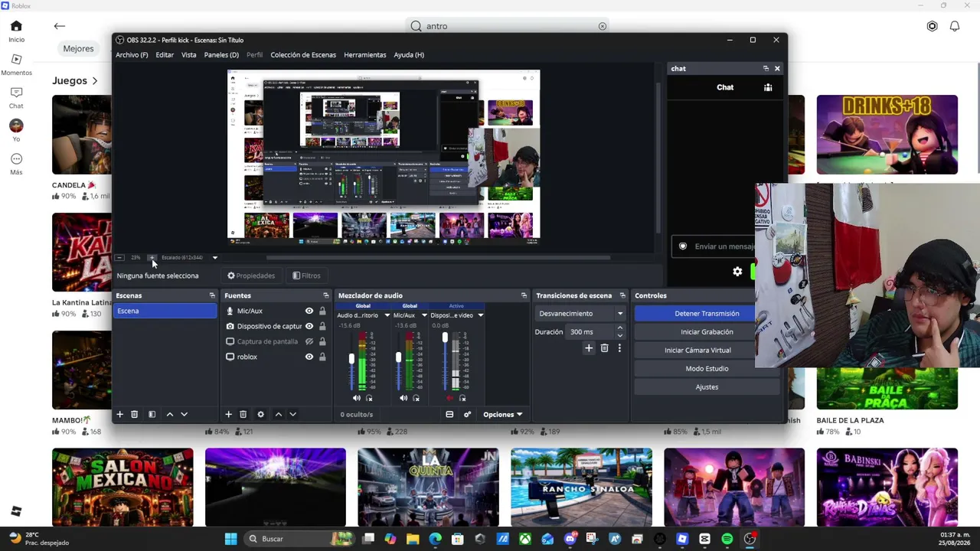Viewport: 980px width, 551px height.
Task: Switch the audio mixer layout icon
Action: pos(449,414)
